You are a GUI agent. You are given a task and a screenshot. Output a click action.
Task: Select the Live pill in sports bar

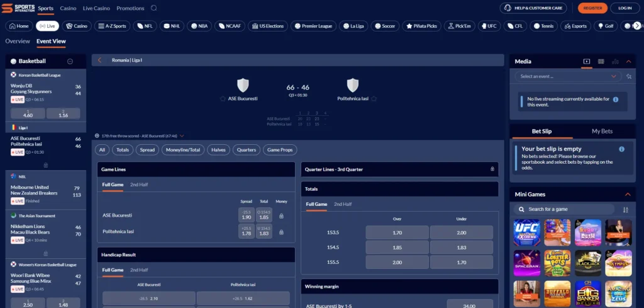47,26
